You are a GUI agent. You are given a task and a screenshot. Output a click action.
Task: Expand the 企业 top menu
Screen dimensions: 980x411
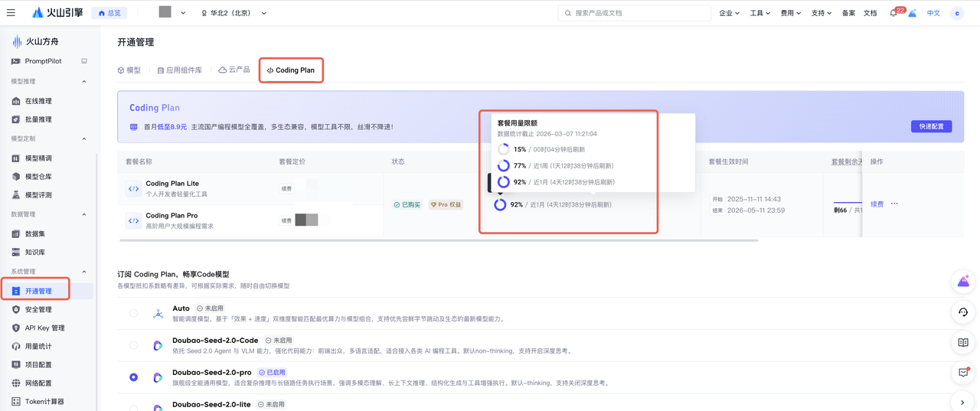pyautogui.click(x=729, y=13)
